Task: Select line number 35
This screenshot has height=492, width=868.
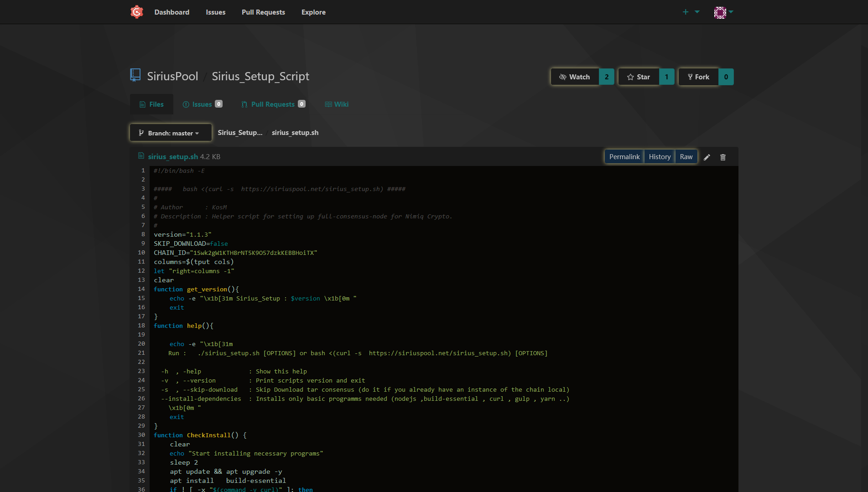Action: (x=141, y=481)
